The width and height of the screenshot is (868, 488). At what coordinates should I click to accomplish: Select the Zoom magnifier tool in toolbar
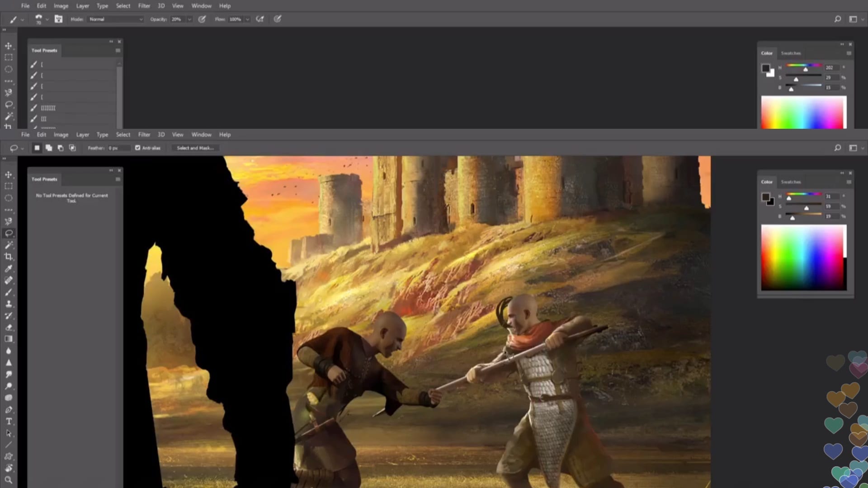9,480
